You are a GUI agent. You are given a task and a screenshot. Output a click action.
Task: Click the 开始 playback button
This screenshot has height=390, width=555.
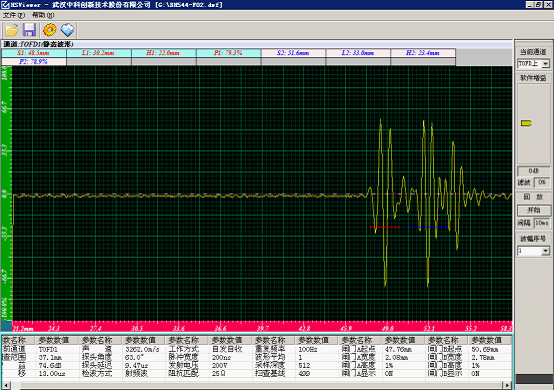[x=534, y=210]
